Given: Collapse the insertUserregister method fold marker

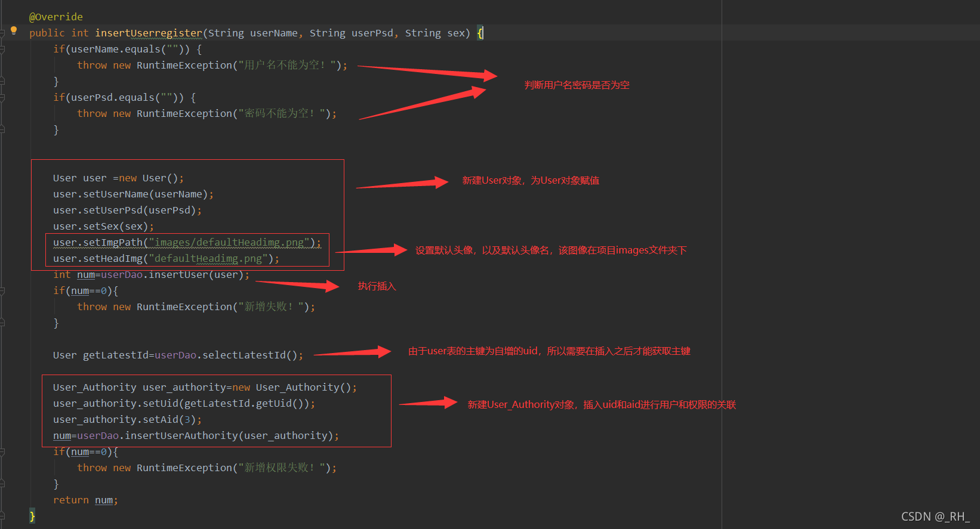Looking at the screenshot, I should pos(2,34).
